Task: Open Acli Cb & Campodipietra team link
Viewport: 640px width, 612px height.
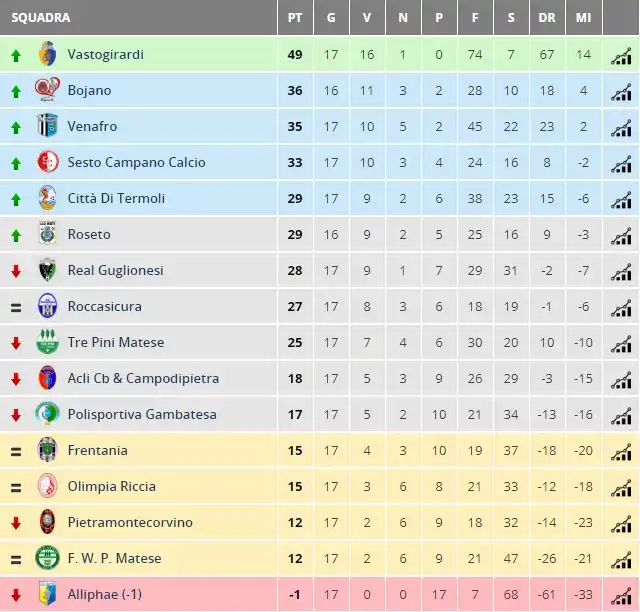Action: point(143,378)
